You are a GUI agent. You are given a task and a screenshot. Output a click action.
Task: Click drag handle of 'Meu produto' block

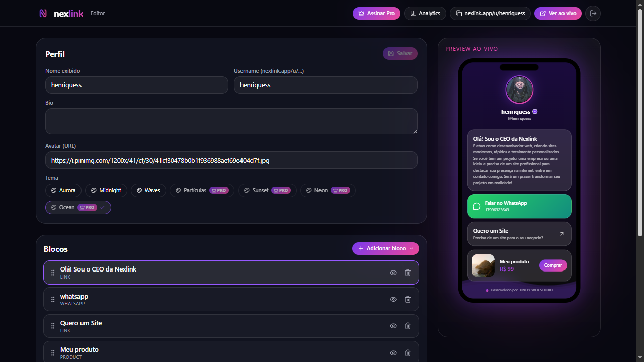[x=53, y=353]
